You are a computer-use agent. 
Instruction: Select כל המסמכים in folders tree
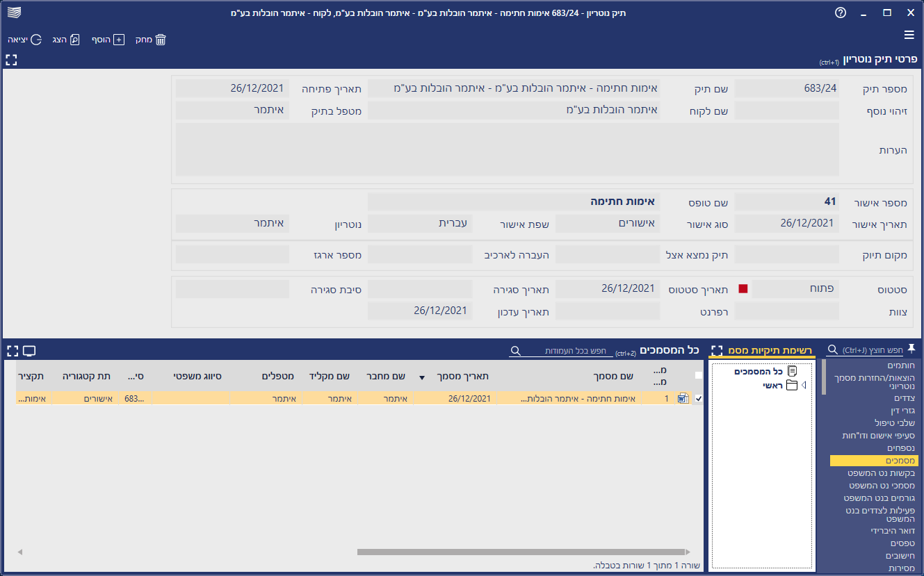[x=759, y=372]
